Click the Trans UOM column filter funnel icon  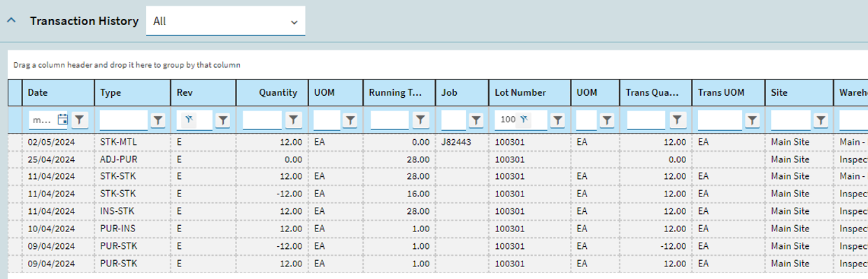(x=752, y=120)
